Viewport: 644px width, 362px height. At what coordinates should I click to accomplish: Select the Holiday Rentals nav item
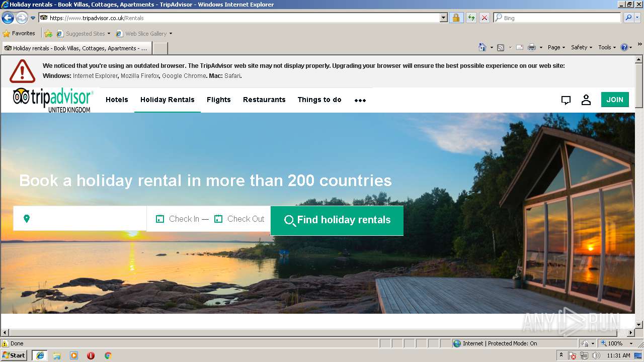pos(168,100)
